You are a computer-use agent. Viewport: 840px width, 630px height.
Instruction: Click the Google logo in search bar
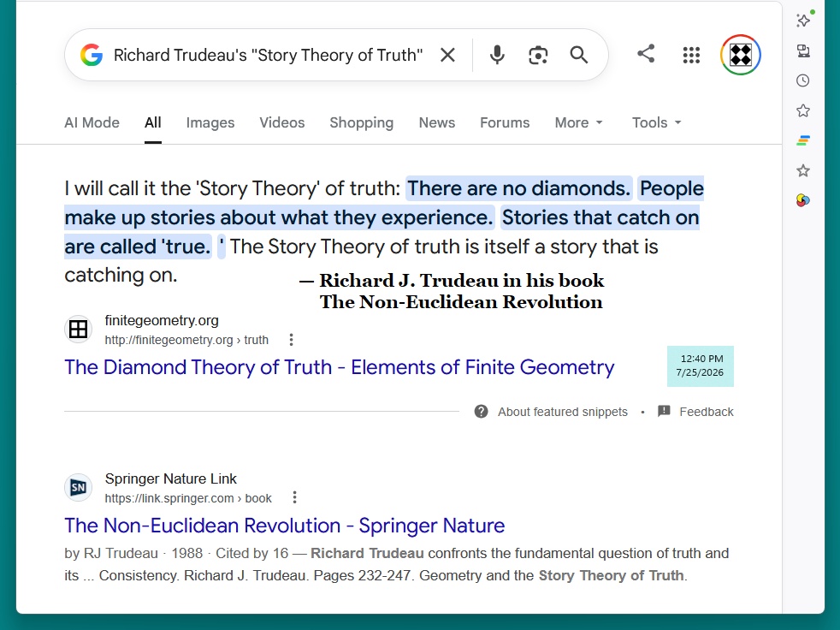point(92,55)
